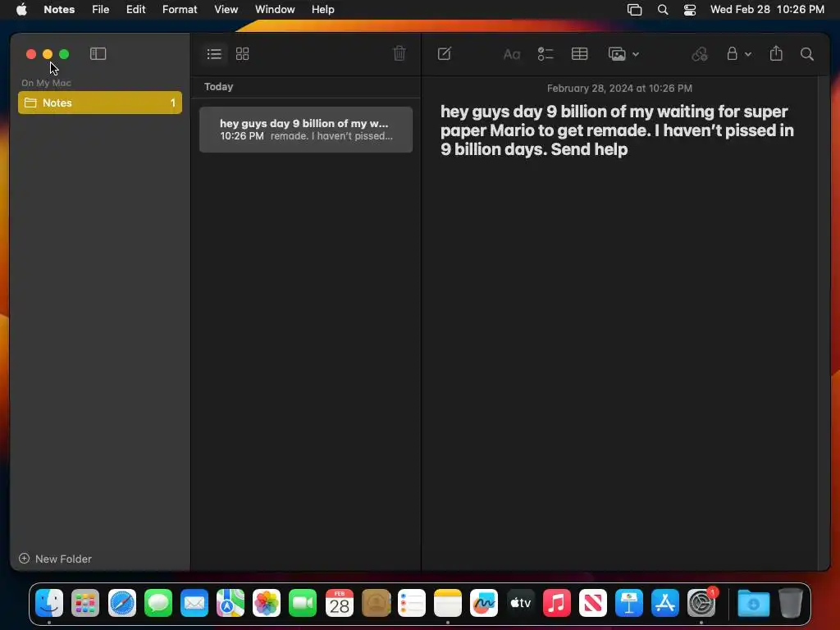The width and height of the screenshot is (840, 630).
Task: Open News from the Dock
Action: coord(593,603)
